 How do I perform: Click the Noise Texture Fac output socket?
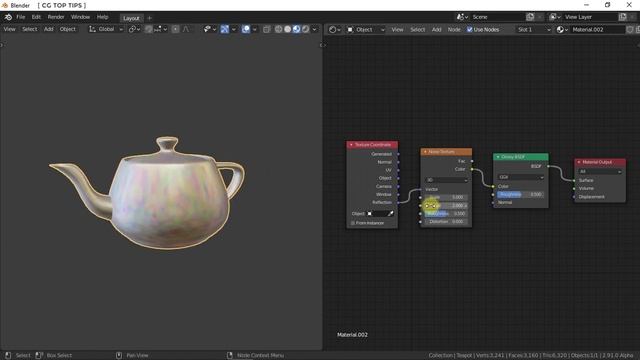(x=472, y=161)
